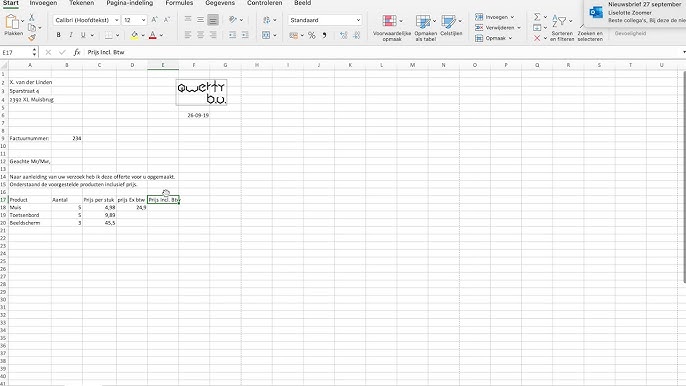Apply currency number format icon

tap(294, 35)
